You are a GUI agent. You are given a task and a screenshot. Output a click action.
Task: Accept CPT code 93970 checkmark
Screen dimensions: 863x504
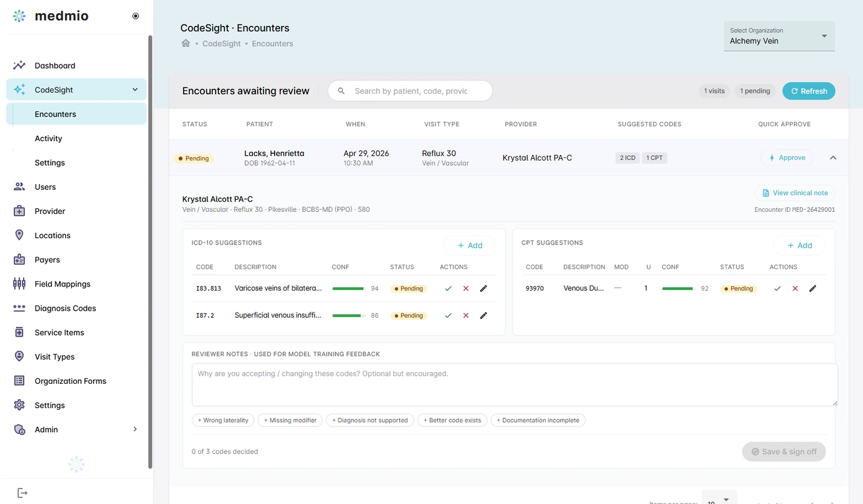[x=777, y=288]
